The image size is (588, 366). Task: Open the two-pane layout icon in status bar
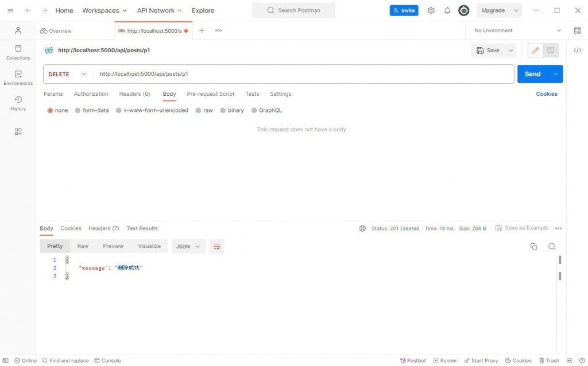pyautogui.click(x=569, y=360)
